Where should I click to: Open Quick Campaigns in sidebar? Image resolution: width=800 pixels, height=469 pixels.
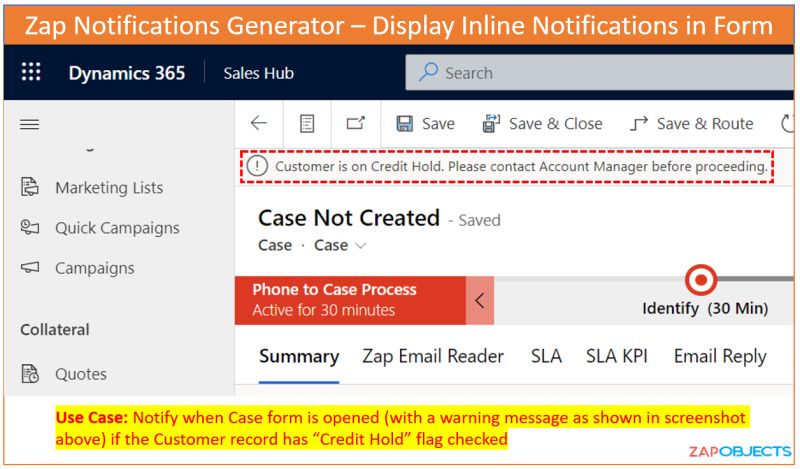(x=117, y=228)
